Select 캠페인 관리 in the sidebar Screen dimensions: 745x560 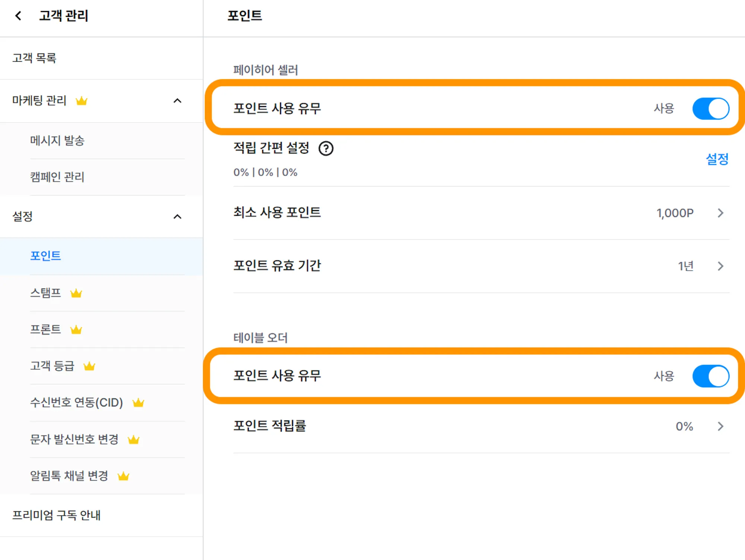pyautogui.click(x=57, y=177)
